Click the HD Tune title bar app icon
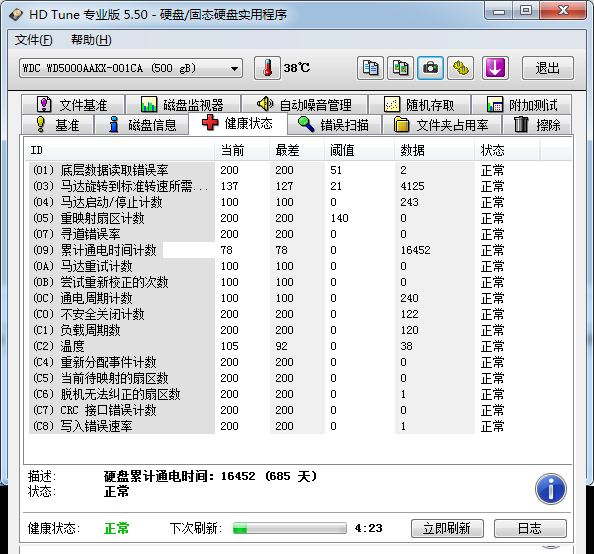594x554 pixels. [x=16, y=15]
